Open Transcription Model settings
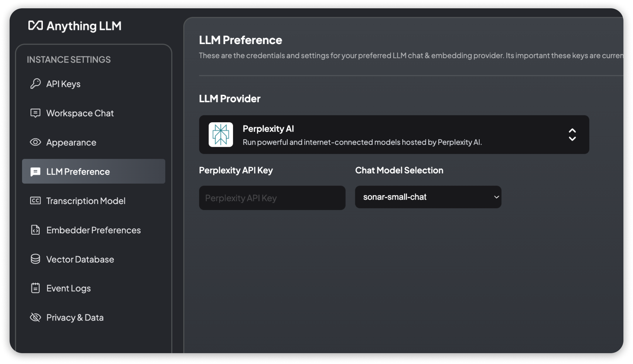This screenshot has width=633, height=364. click(x=94, y=201)
